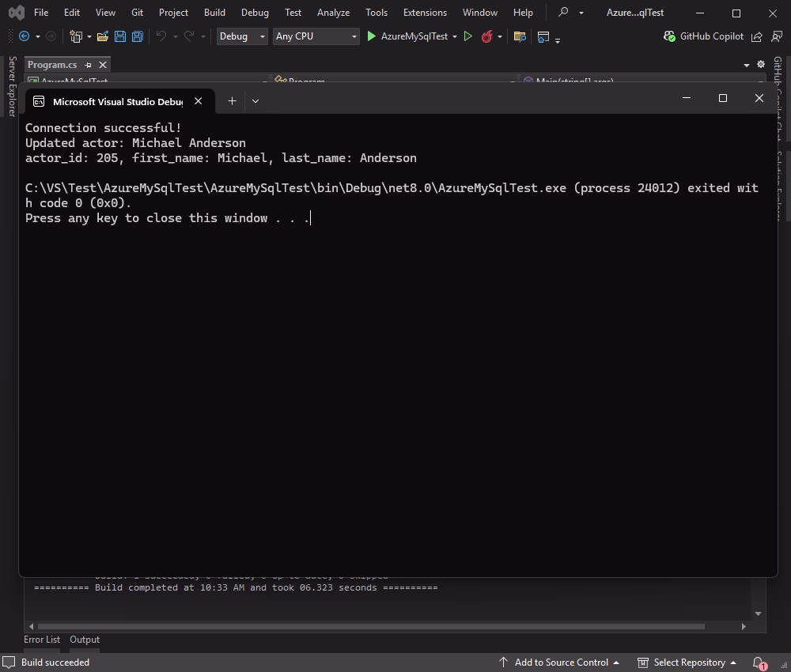The height and width of the screenshot is (672, 791).
Task: Start debugging AzureMySqlTest with green run arrow
Action: [371, 36]
